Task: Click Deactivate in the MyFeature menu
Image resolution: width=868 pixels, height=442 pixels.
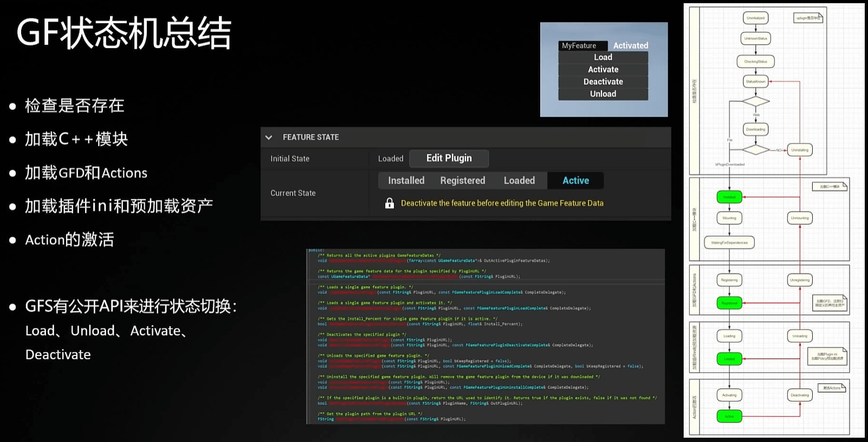Action: (x=603, y=82)
